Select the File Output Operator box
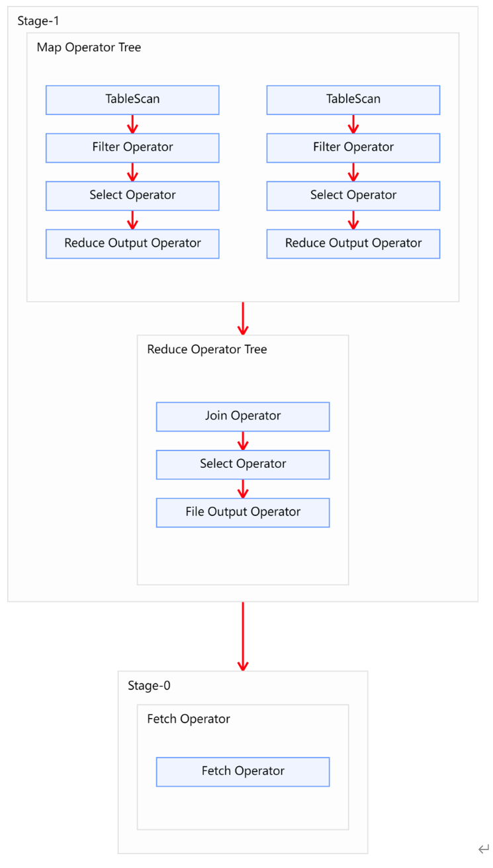Screen dimensions: 493x868 pos(243,512)
